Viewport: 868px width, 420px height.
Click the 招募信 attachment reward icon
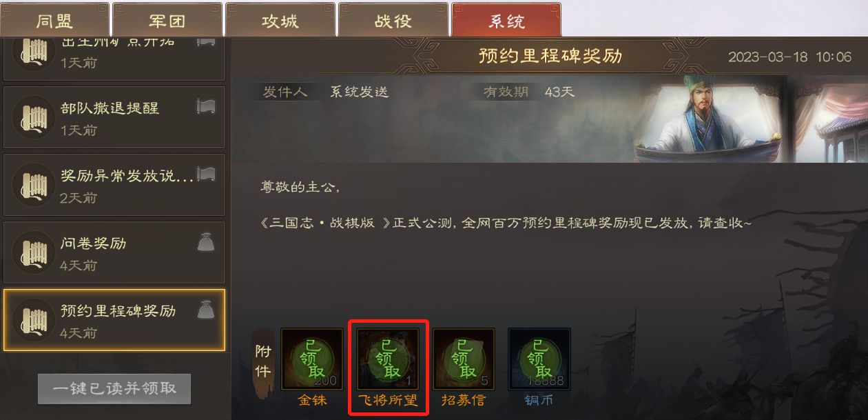click(x=464, y=359)
